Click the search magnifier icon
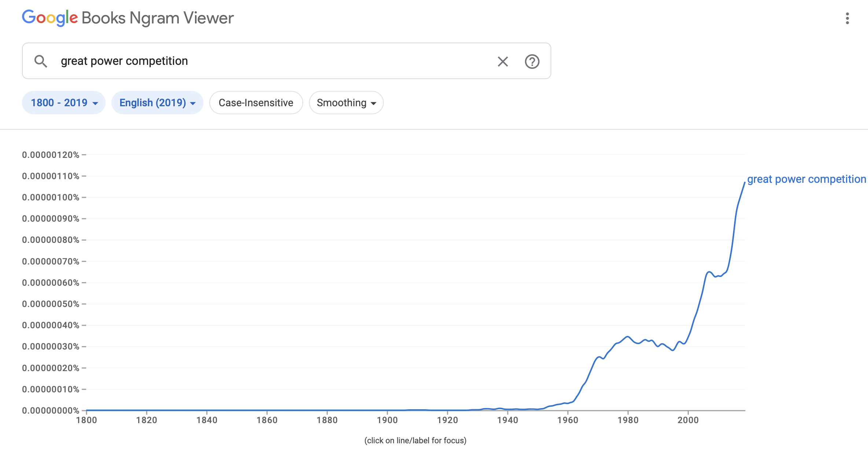This screenshot has height=455, width=868. pos(41,61)
